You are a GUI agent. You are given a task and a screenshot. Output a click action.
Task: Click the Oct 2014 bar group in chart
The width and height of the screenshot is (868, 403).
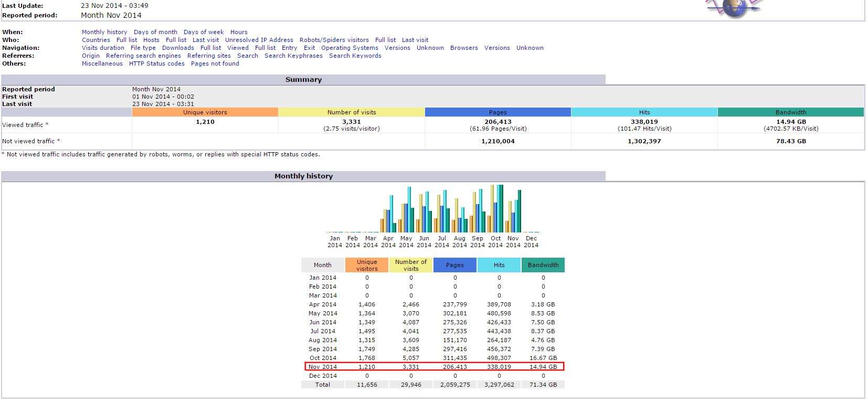pyautogui.click(x=496, y=208)
